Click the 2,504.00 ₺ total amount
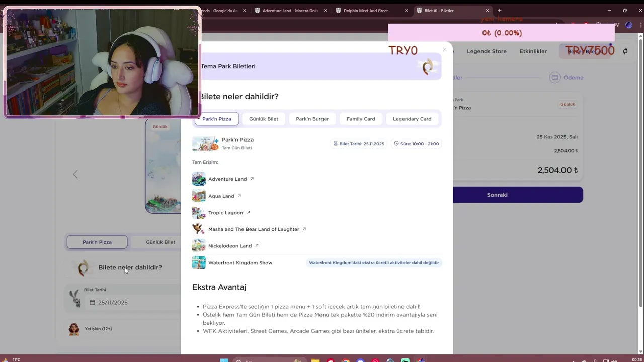The width and height of the screenshot is (644, 362). pos(557,170)
